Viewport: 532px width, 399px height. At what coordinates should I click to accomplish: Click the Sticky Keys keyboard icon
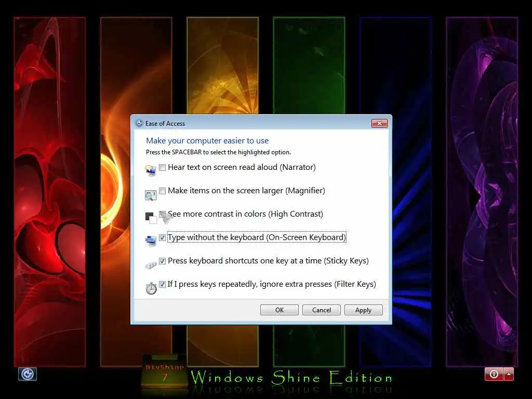[151, 264]
